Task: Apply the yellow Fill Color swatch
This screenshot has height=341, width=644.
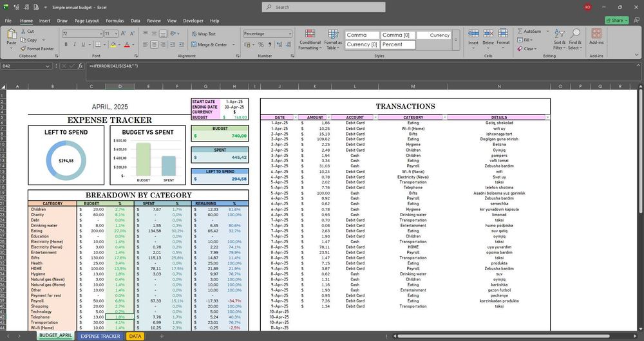Action: (113, 44)
